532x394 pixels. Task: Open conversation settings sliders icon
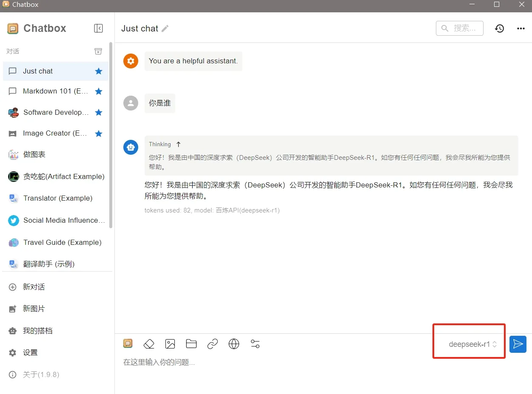255,344
